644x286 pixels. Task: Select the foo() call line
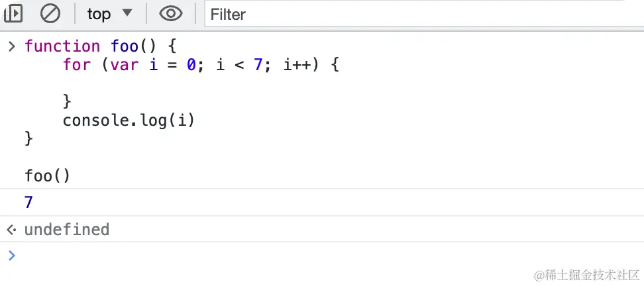(48, 176)
